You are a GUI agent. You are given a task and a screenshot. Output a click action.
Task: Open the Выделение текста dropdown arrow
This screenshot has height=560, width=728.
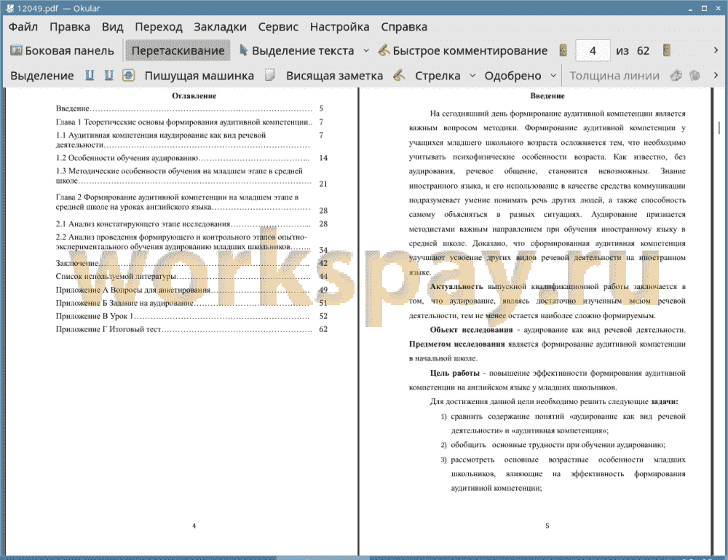click(366, 51)
